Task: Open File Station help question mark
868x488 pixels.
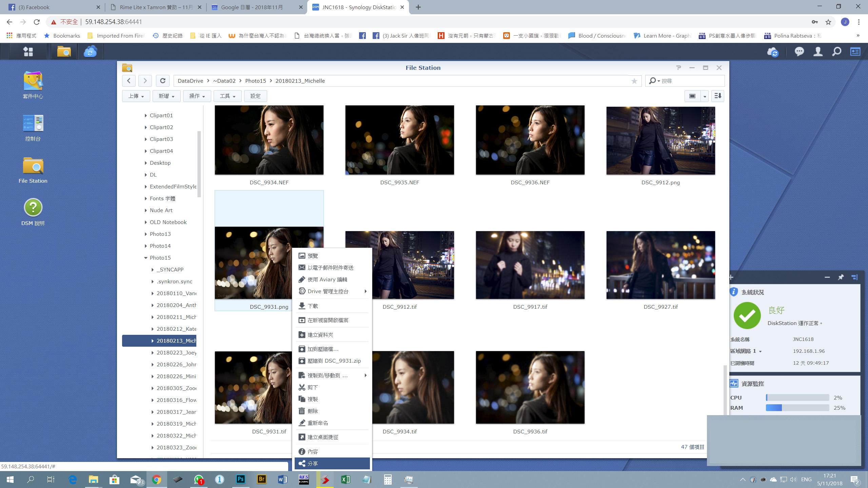Action: click(678, 68)
